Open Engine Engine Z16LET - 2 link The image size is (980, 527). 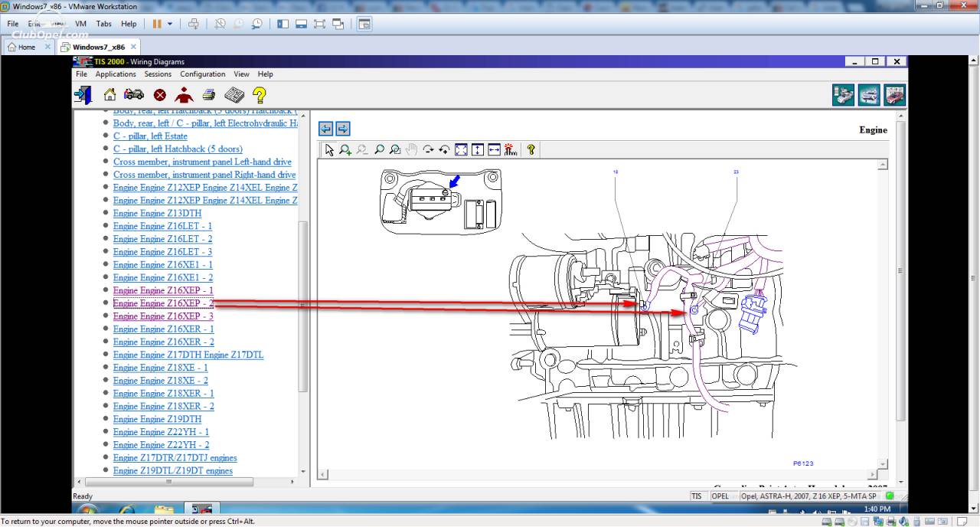click(163, 239)
